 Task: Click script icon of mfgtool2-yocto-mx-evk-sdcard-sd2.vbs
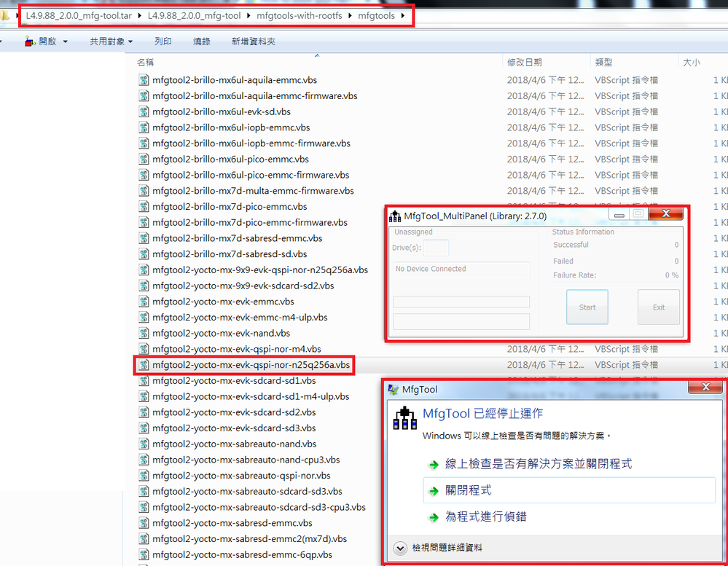click(x=144, y=412)
